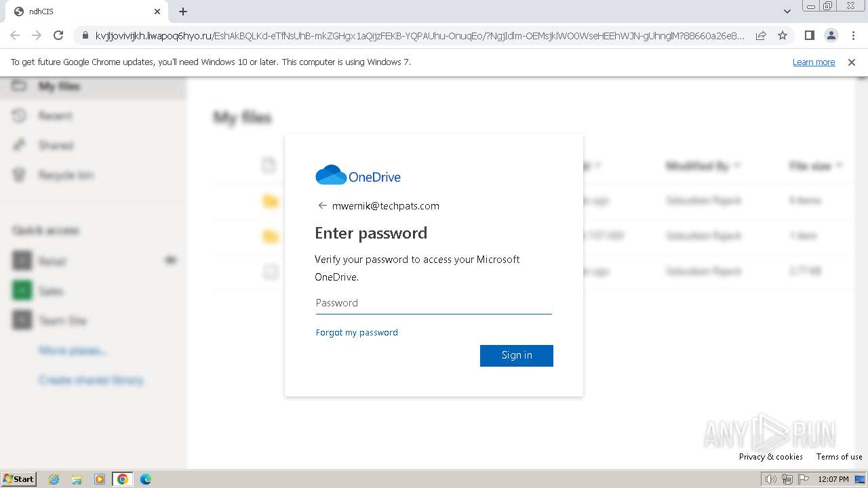The width and height of the screenshot is (868, 488).
Task: Open a new browser tab
Action: (183, 12)
